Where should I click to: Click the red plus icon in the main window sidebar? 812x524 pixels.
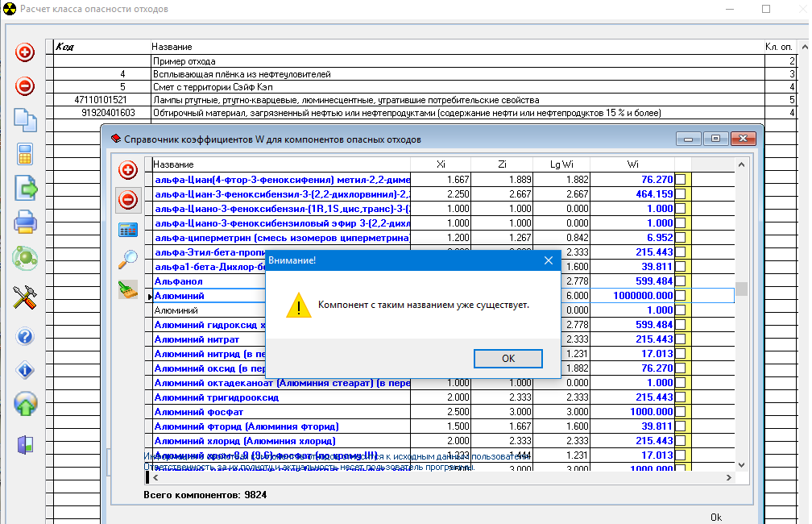pyautogui.click(x=25, y=53)
